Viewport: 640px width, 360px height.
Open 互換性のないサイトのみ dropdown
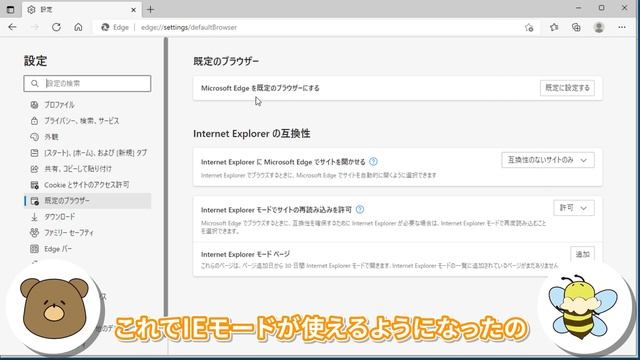click(x=548, y=160)
